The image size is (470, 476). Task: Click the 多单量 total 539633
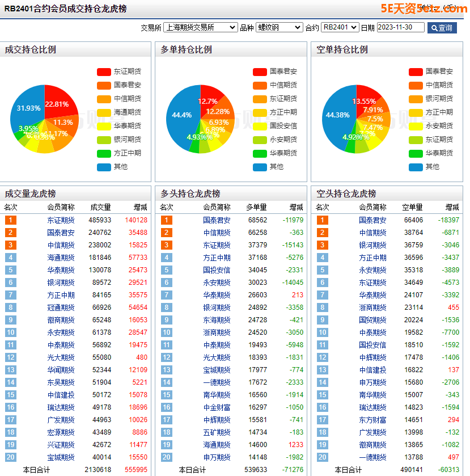[x=256, y=470]
